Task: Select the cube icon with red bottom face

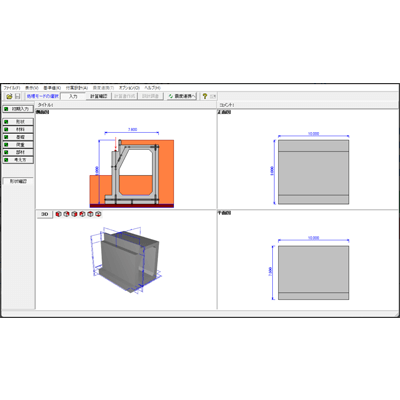Action: [98, 214]
